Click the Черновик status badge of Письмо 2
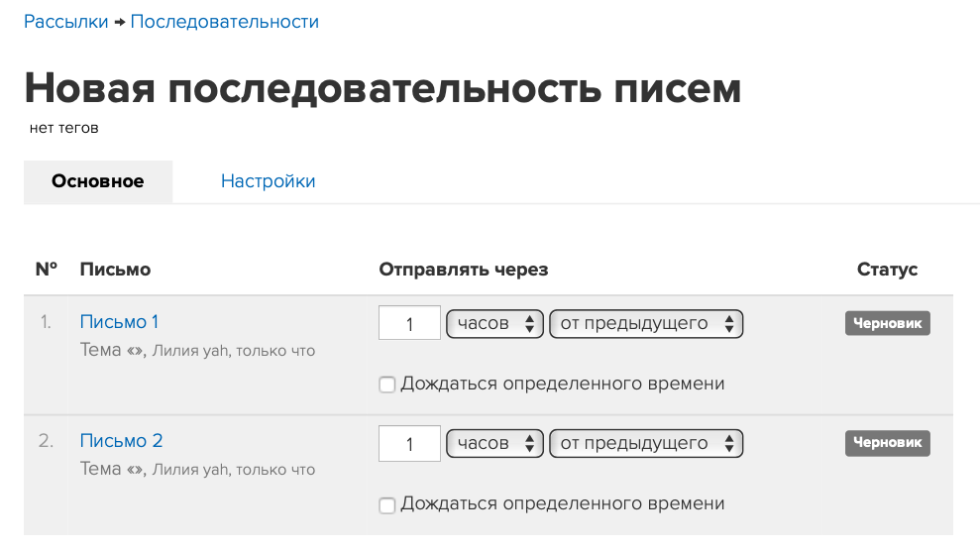 pos(888,443)
